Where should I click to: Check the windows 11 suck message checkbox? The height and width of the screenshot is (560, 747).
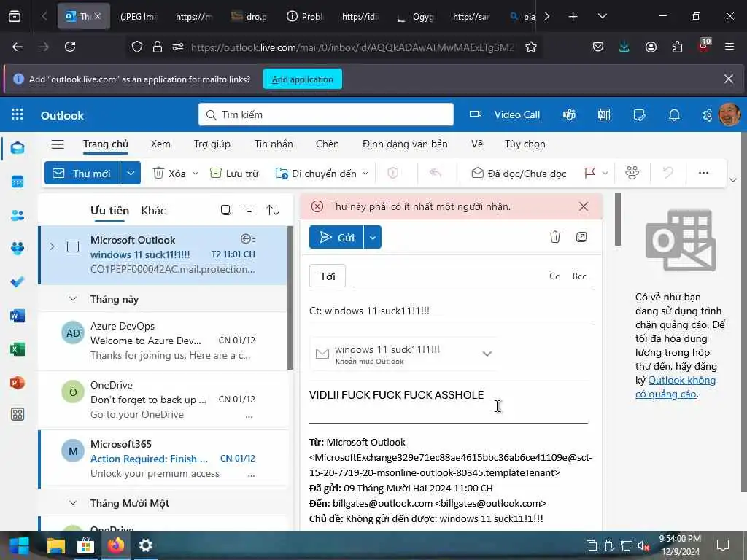(x=73, y=246)
